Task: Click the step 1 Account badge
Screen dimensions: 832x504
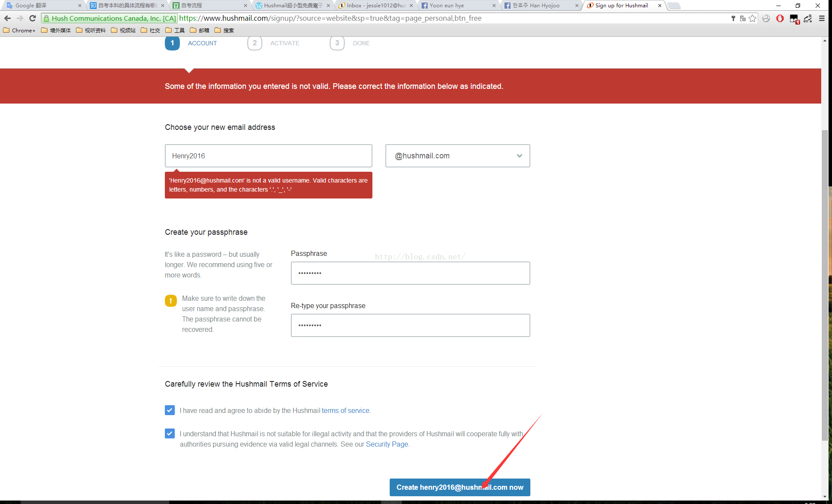Action: click(172, 43)
